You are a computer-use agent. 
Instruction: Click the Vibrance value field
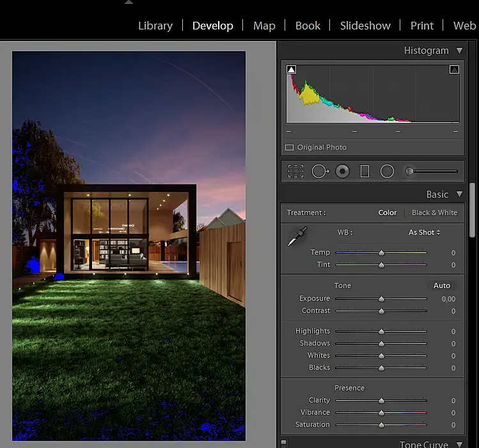coord(453,413)
